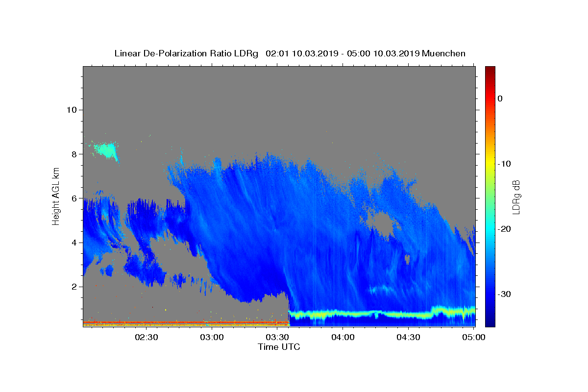Click the 03:30 time tick label

[277, 337]
